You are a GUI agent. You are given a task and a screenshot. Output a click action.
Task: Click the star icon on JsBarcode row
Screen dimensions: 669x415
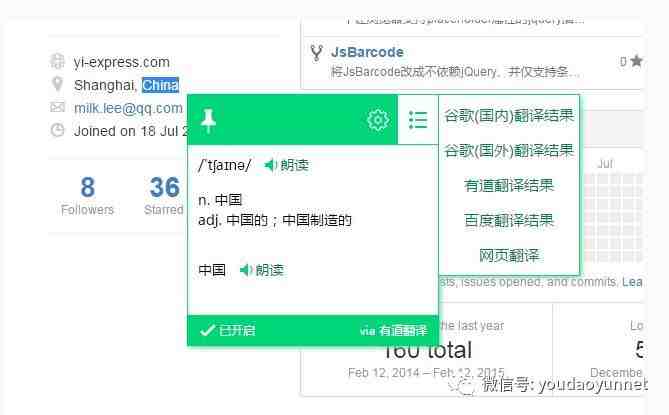pos(636,61)
